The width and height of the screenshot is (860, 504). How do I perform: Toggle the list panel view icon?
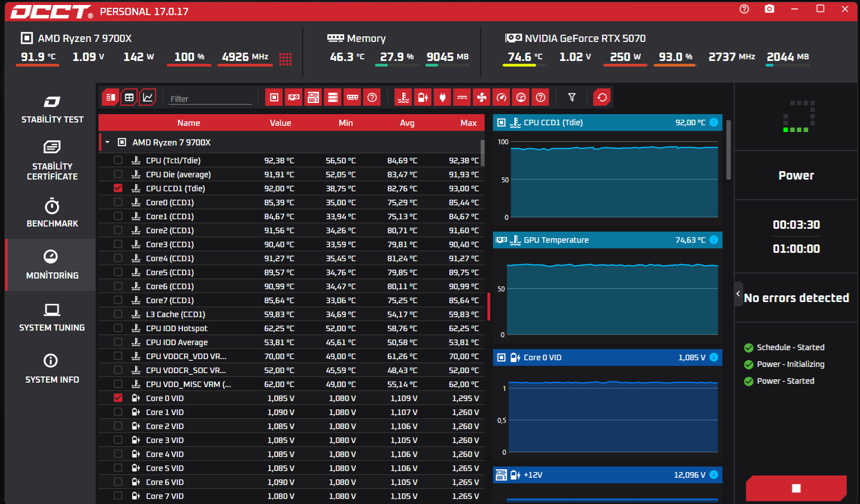click(x=111, y=97)
